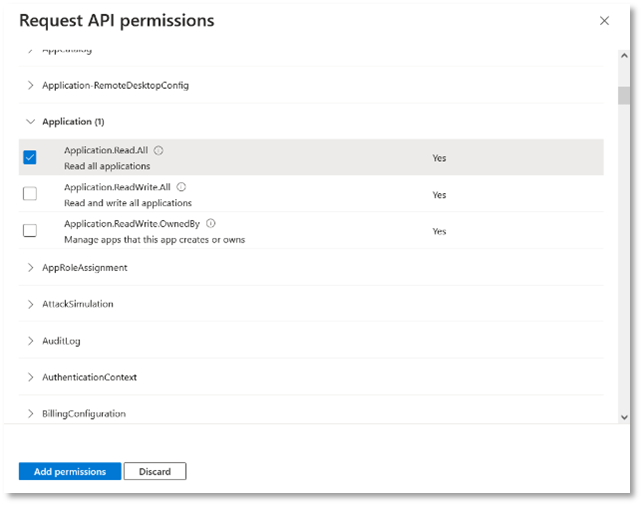The width and height of the screenshot is (642, 505).
Task: Close the Request API permissions panel
Action: point(603,20)
